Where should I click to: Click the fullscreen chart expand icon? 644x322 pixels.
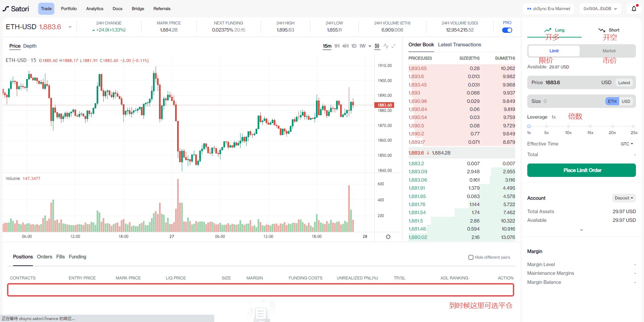393,46
